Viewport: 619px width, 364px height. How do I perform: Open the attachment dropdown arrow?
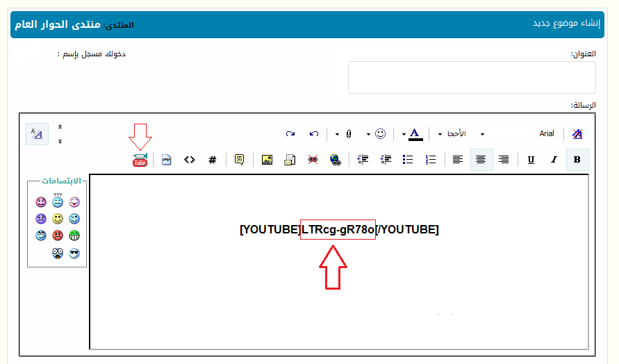coord(337,134)
